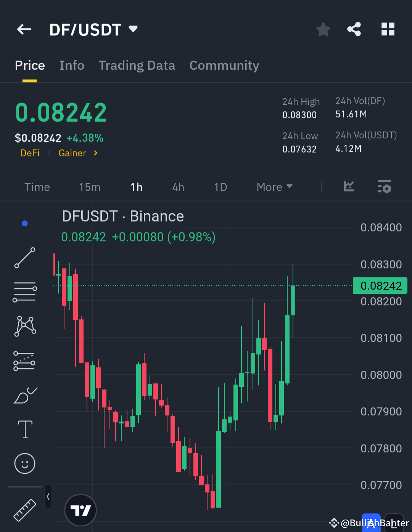Open the Gainer category link
Screen dimensions: 412x532
point(72,153)
